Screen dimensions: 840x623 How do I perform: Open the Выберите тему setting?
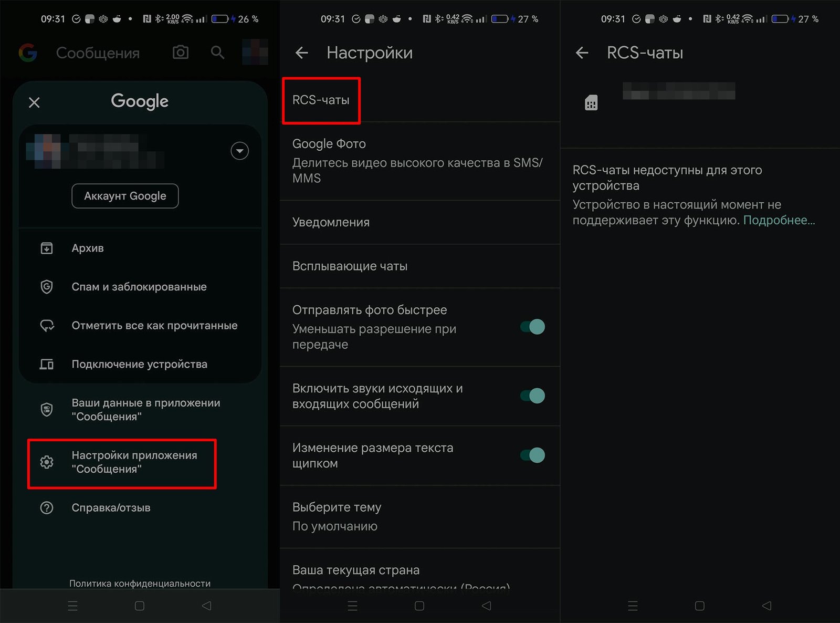(x=420, y=517)
